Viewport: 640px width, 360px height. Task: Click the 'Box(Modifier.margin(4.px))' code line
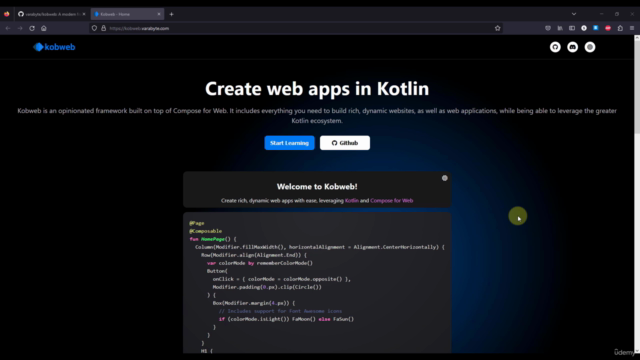(x=253, y=303)
